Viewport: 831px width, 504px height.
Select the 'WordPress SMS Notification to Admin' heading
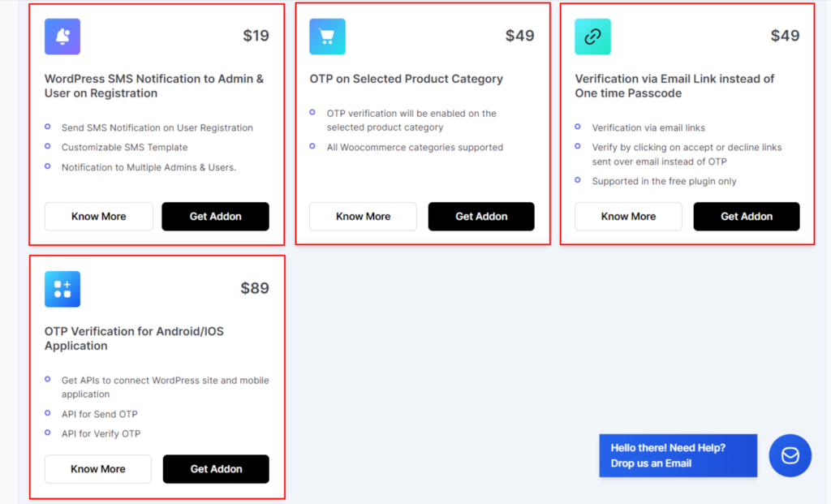pos(153,86)
